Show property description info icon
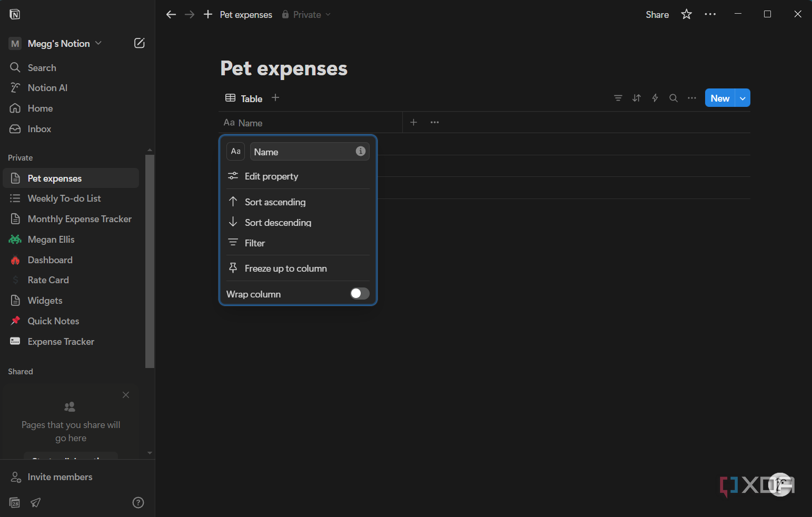This screenshot has height=517, width=812. [x=361, y=151]
